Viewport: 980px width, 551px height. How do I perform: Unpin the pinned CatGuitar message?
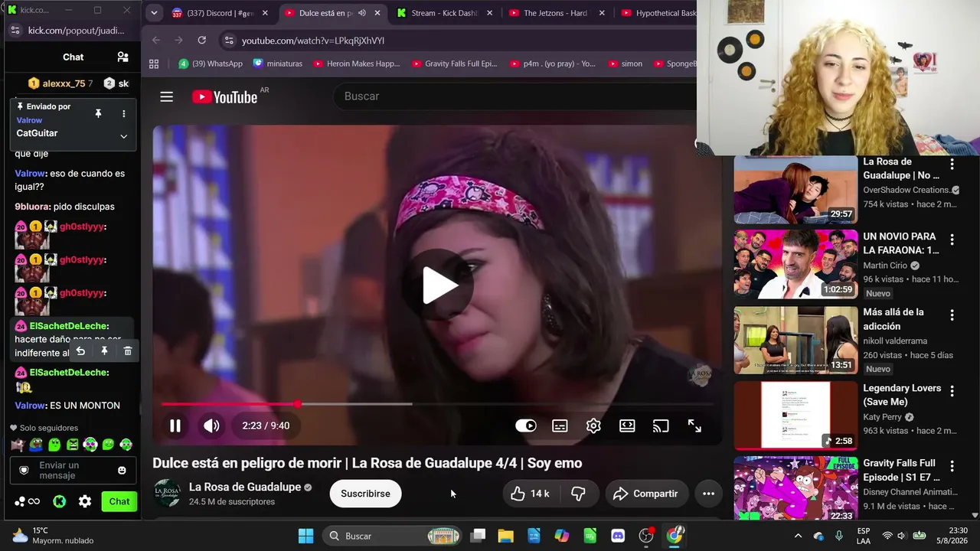98,113
